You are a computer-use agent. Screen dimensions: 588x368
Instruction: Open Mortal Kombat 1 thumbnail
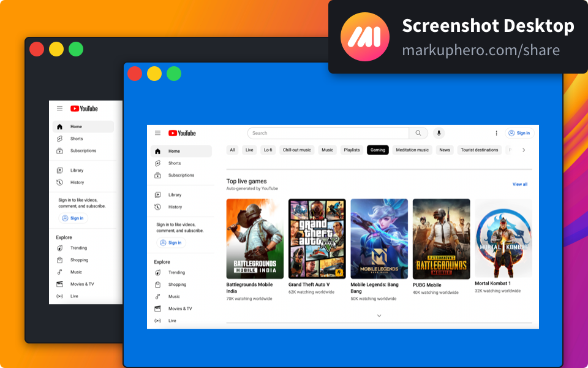click(x=503, y=238)
